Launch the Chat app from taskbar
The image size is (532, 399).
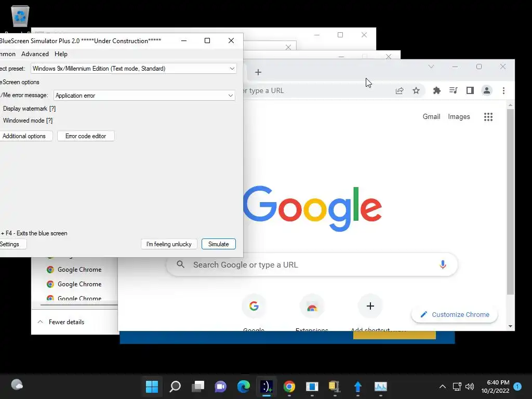pyautogui.click(x=220, y=387)
